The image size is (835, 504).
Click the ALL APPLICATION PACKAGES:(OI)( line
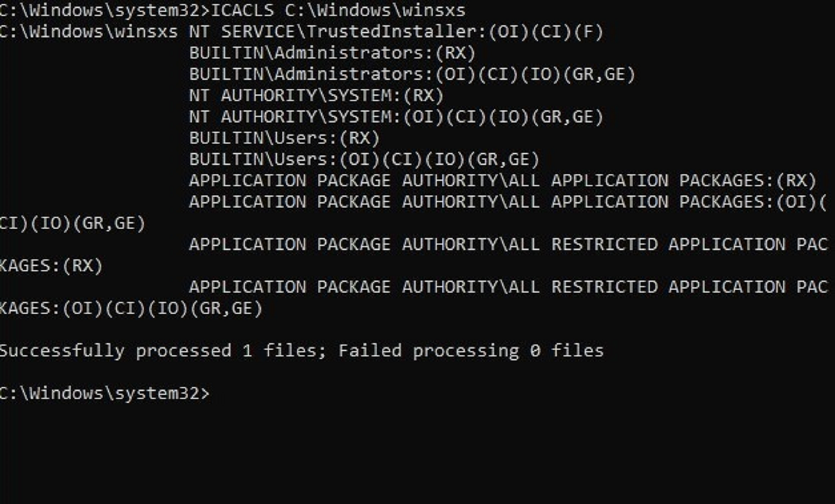tap(508, 202)
